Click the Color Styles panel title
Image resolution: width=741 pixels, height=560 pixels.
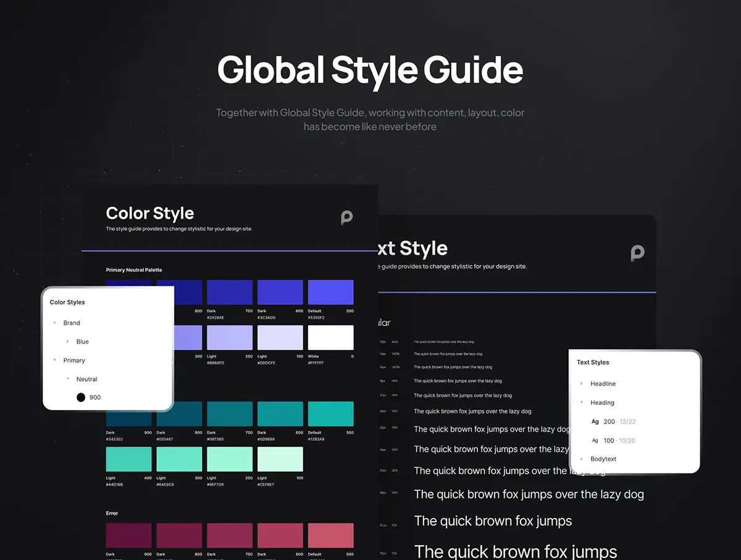(67, 303)
